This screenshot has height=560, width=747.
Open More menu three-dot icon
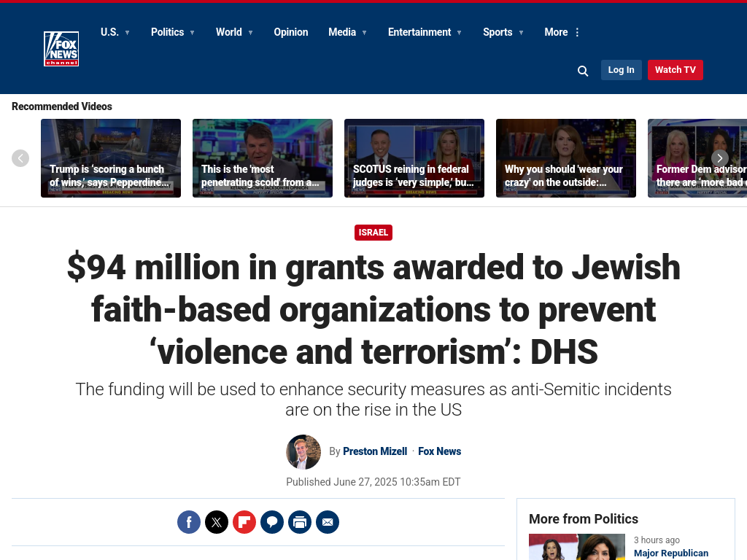[x=578, y=32]
